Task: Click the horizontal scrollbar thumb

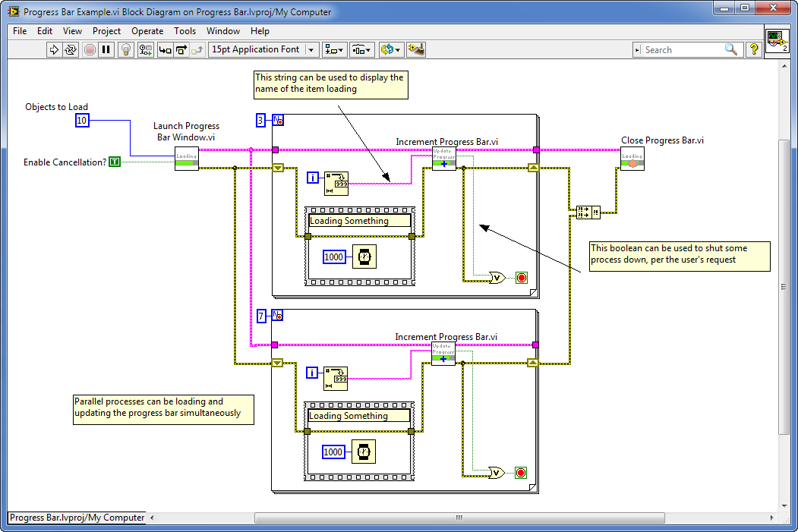Action: pyautogui.click(x=458, y=518)
